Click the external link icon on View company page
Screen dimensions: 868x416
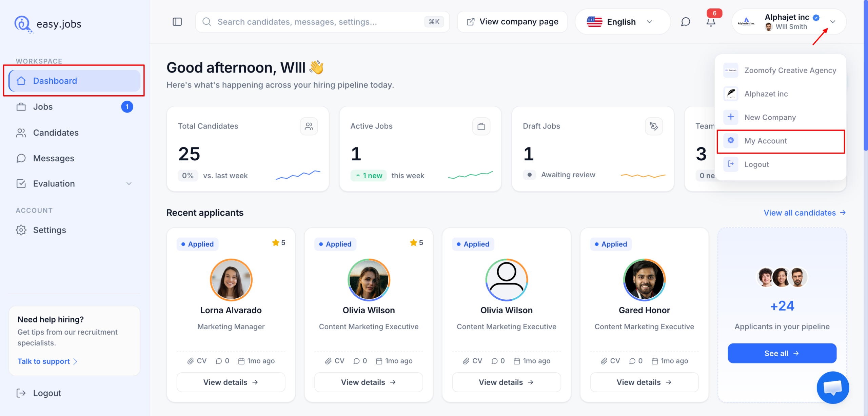tap(471, 22)
